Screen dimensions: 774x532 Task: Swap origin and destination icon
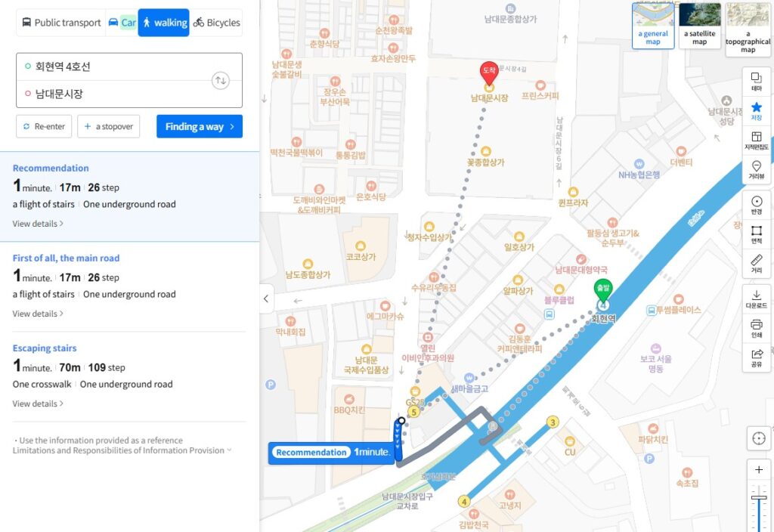click(221, 80)
